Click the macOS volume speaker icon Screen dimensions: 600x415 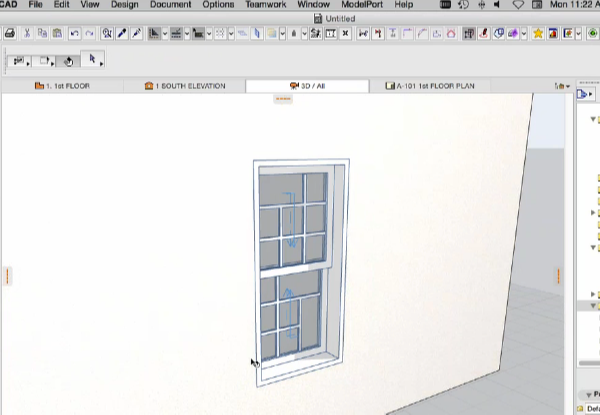pyautogui.click(x=497, y=5)
